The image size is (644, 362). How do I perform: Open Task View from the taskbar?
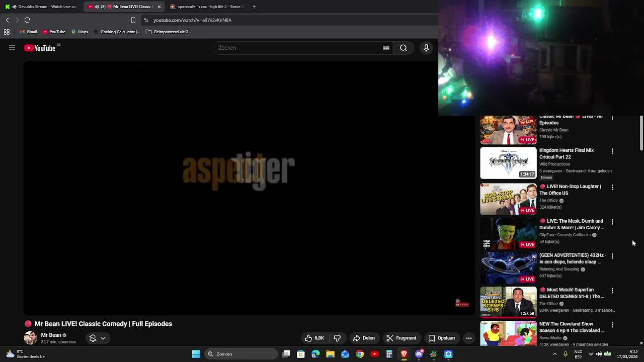pos(286,354)
